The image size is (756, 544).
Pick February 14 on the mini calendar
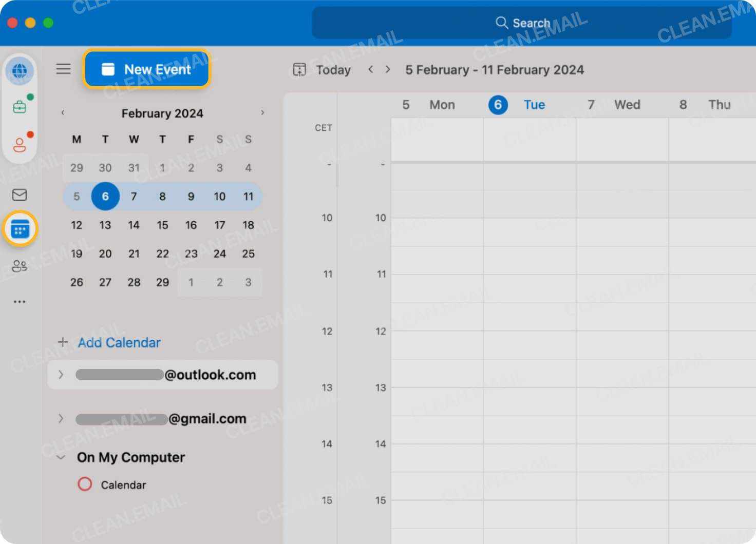coord(134,225)
